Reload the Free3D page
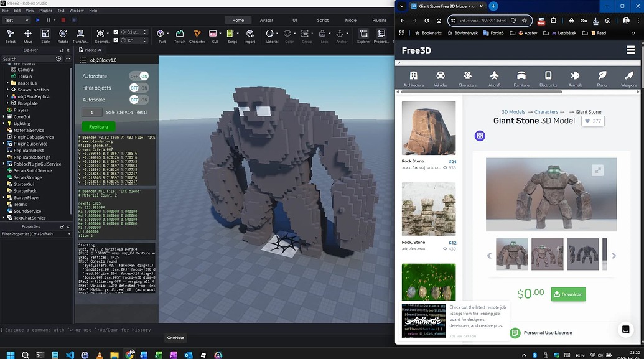644x359 pixels. tap(427, 21)
